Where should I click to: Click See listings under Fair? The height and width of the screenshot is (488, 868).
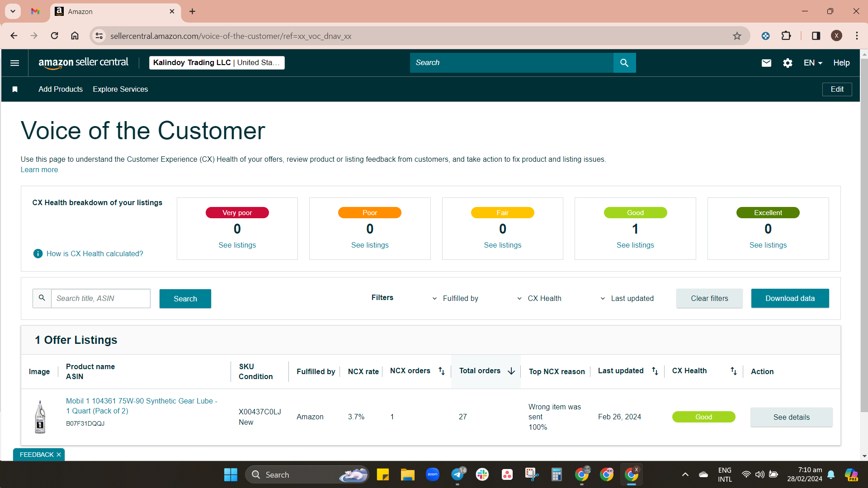(502, 245)
